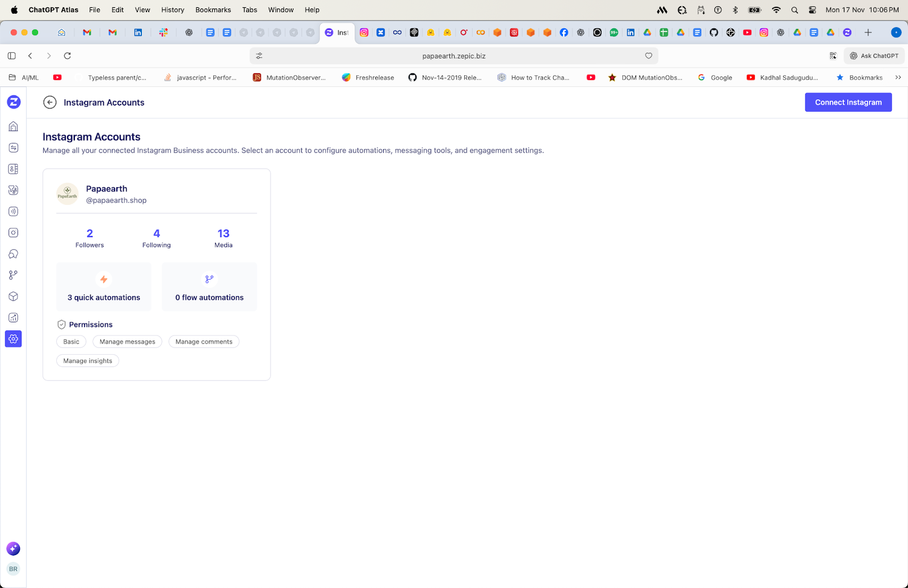Switch to the Facebook browser tab

pos(564,32)
